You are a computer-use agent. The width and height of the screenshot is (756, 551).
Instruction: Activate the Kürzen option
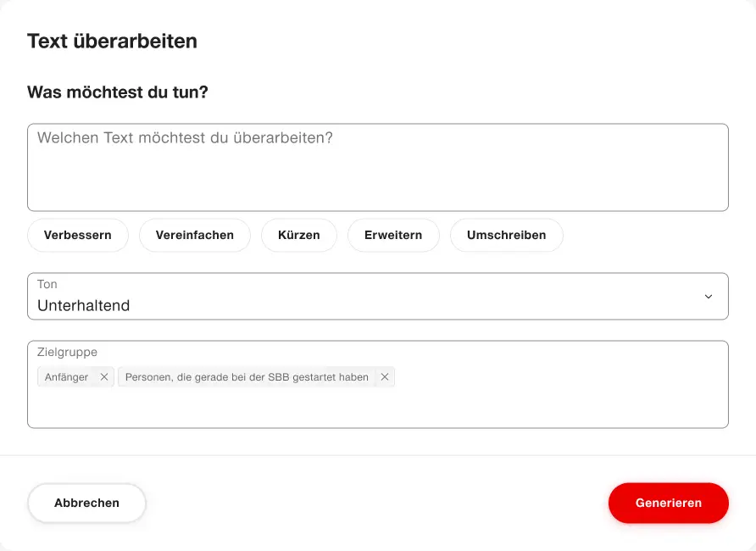[298, 235]
